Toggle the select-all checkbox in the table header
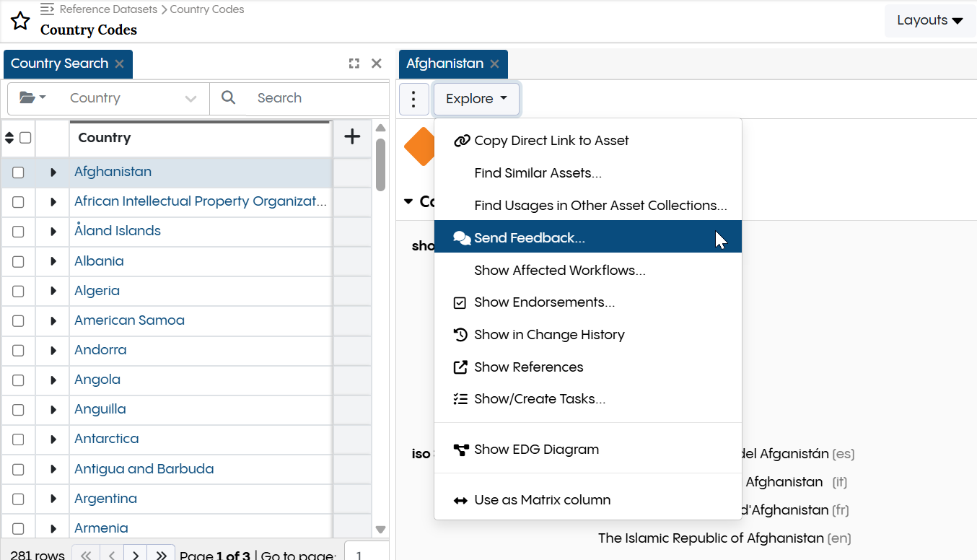The width and height of the screenshot is (977, 560). [x=24, y=137]
